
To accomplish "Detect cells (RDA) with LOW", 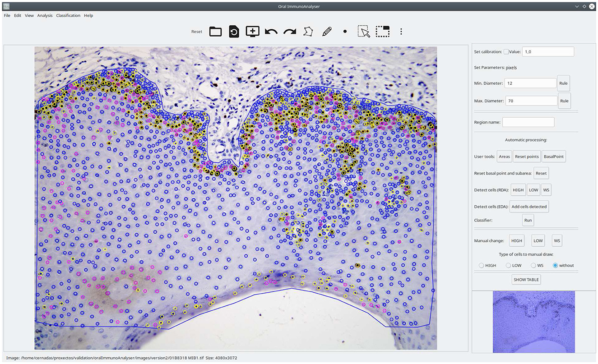I will coord(533,190).
